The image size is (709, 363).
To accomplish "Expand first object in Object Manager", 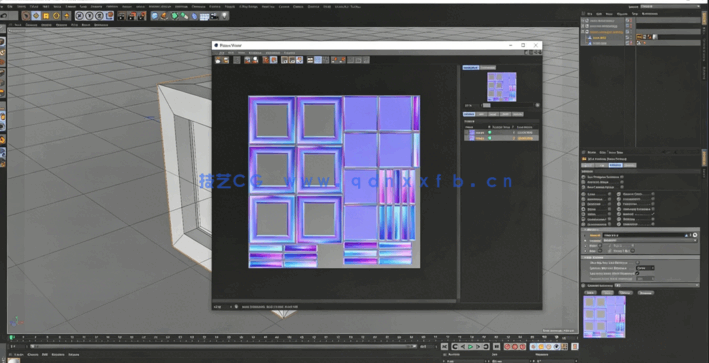I will point(582,20).
